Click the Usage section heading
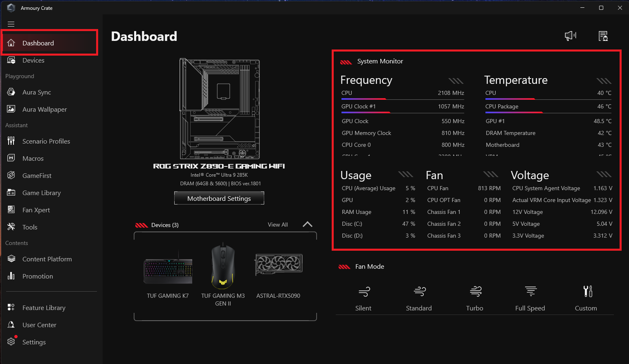 [356, 175]
